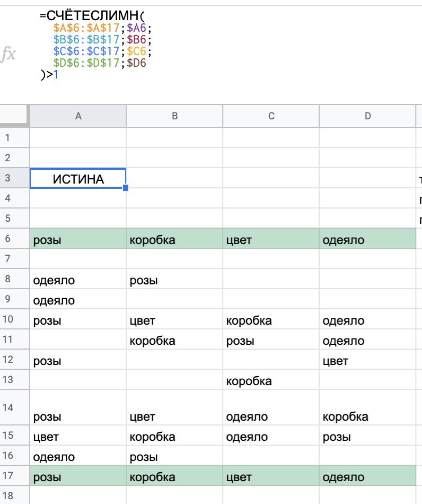Click cell C13 with коробка
Image resolution: width=422 pixels, height=504 pixels.
[x=271, y=380]
